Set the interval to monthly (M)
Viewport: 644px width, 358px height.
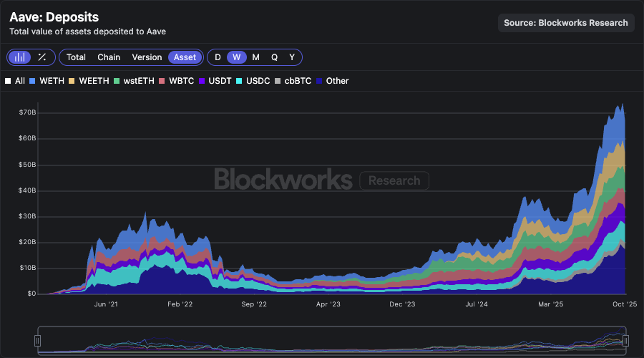(x=255, y=57)
